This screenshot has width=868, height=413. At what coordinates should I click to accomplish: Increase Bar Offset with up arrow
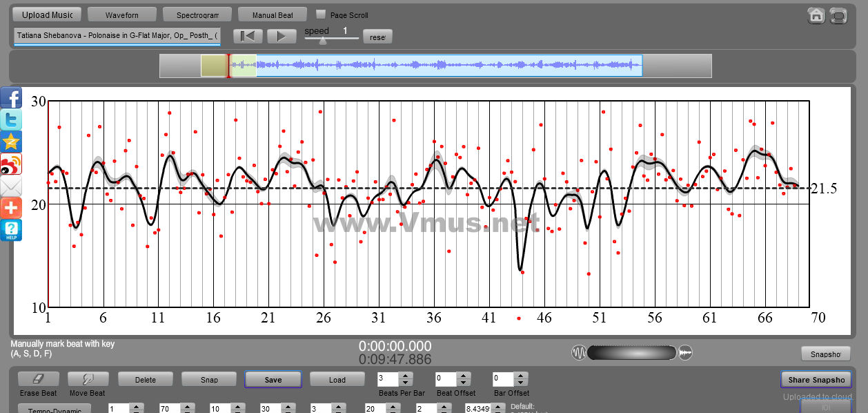[x=520, y=376]
